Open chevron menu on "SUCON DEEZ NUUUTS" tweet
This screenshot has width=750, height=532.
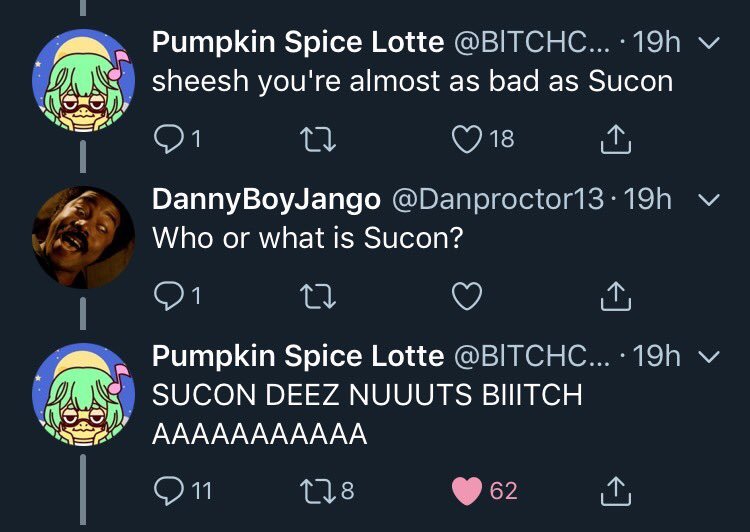coord(707,357)
